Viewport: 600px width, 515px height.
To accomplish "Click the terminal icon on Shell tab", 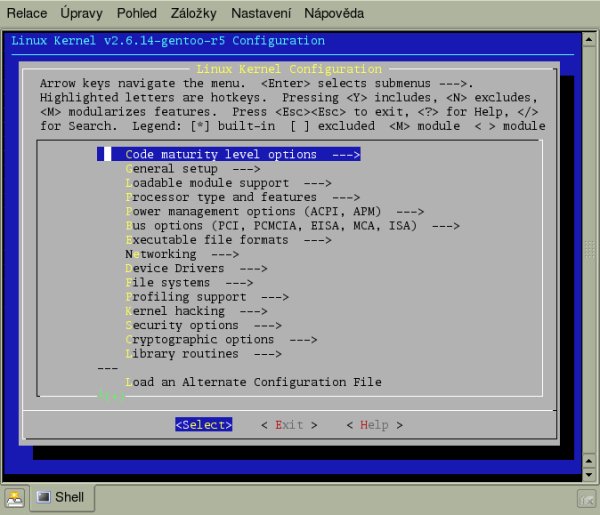I will [43, 497].
